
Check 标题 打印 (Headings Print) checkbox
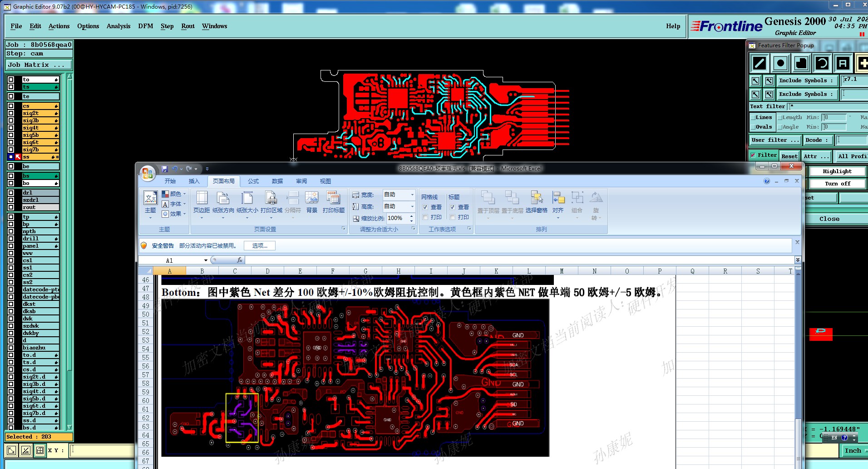[x=453, y=217]
